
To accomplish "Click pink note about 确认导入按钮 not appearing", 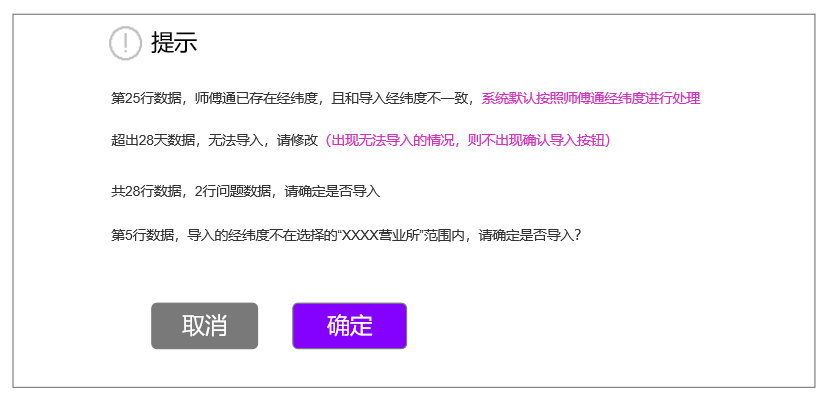I will [x=466, y=141].
